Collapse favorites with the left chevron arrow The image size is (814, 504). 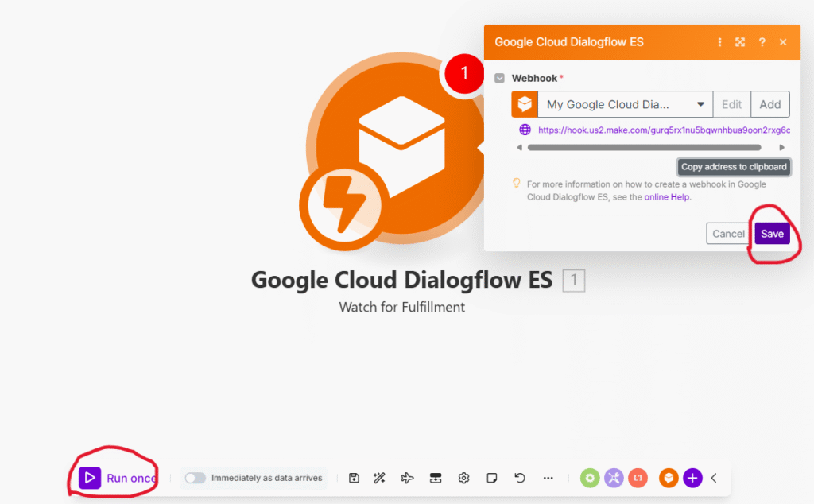(x=714, y=478)
